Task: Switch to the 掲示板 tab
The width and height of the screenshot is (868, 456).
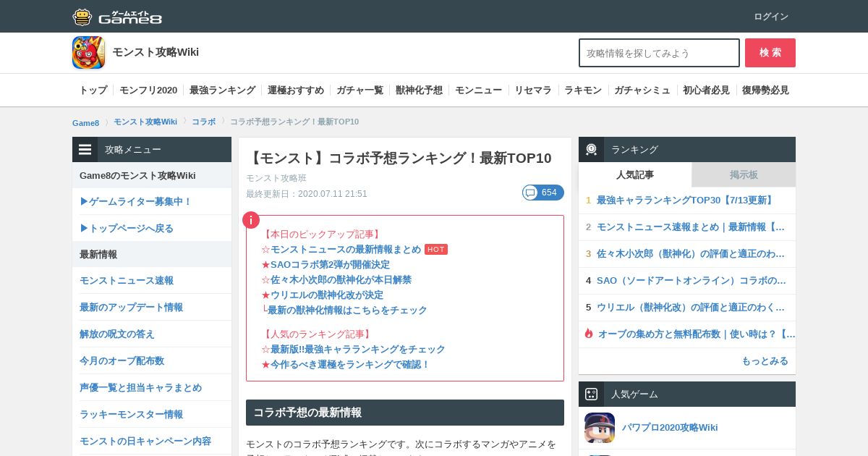Action: (744, 174)
